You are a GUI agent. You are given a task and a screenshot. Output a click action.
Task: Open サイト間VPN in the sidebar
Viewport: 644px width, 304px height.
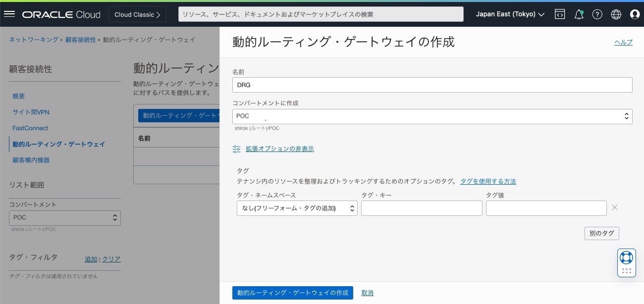click(31, 112)
